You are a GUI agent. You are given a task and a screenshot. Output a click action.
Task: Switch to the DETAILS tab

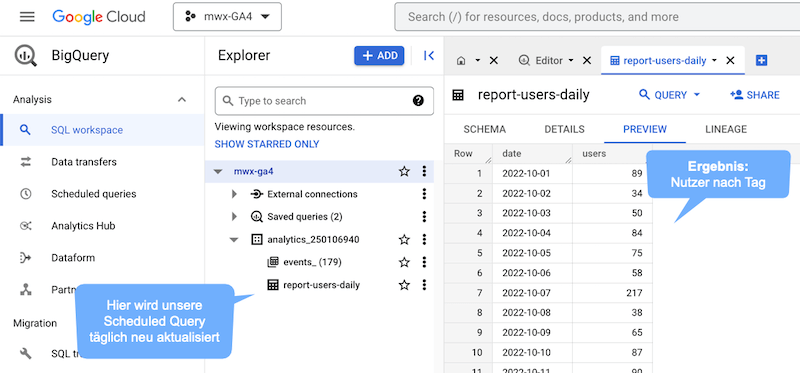click(x=564, y=130)
